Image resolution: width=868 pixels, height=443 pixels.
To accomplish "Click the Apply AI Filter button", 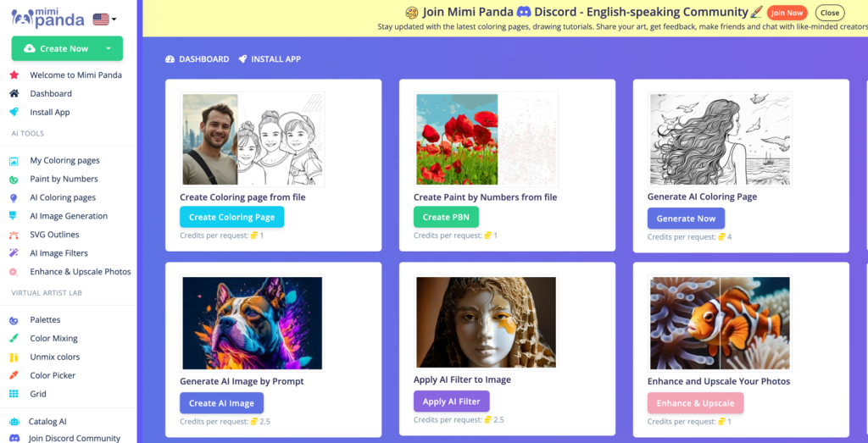I will coord(452,401).
